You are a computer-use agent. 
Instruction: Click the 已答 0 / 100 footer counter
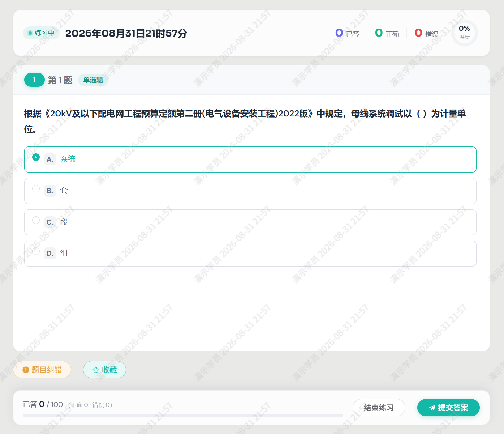43,404
